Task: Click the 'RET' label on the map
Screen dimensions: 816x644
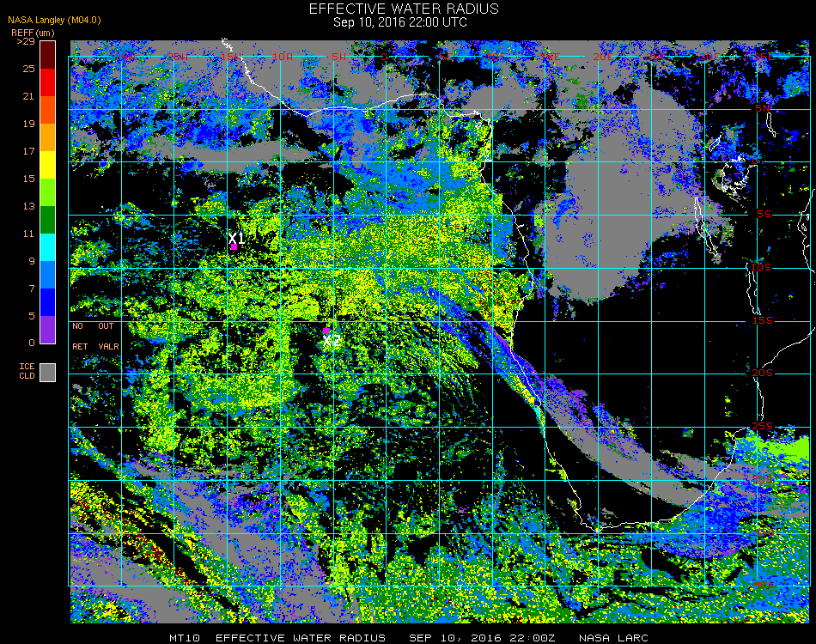Action: (80, 346)
